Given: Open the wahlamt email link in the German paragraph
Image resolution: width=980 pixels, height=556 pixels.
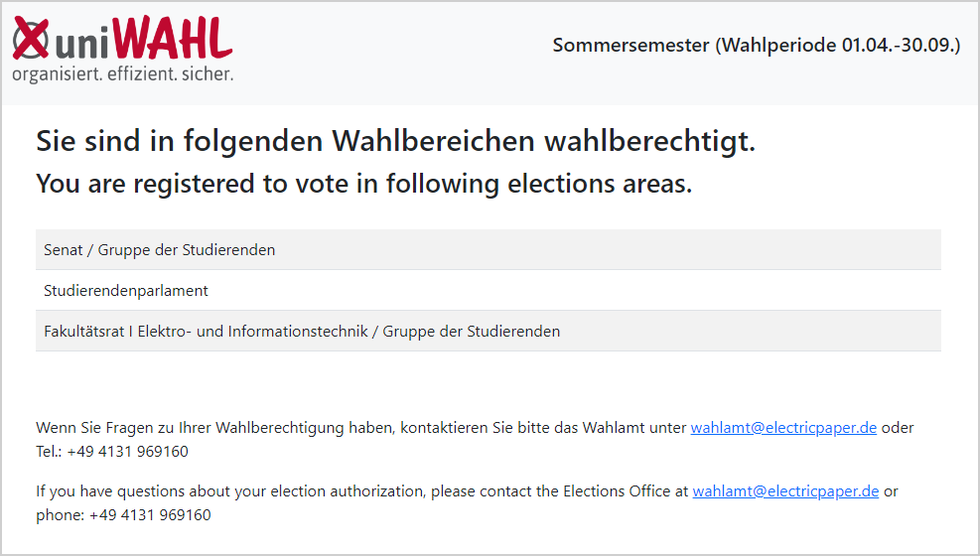Looking at the screenshot, I should pos(783,428).
